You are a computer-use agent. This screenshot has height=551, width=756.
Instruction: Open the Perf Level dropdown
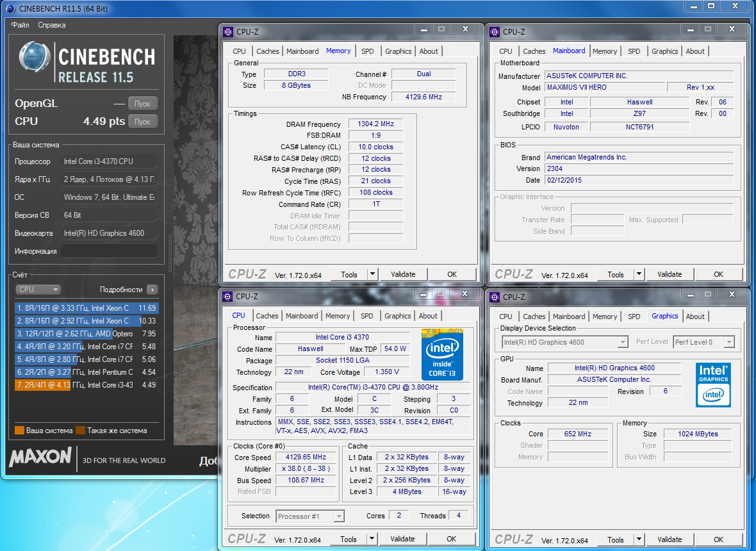coord(703,342)
